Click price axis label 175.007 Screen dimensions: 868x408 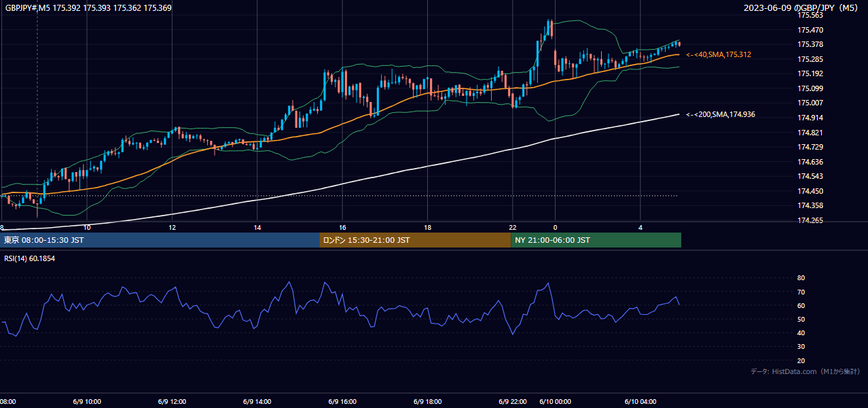pos(810,103)
